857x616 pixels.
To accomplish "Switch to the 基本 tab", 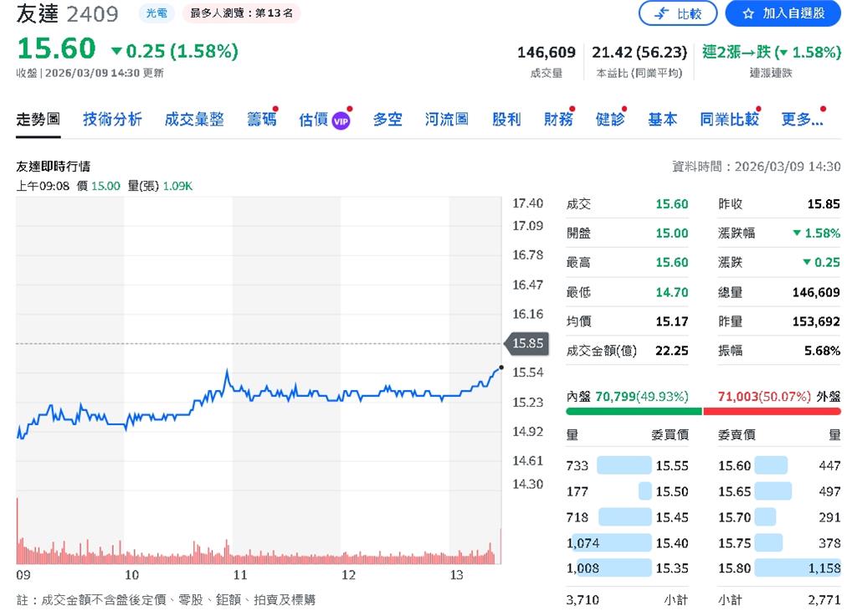I will [662, 120].
